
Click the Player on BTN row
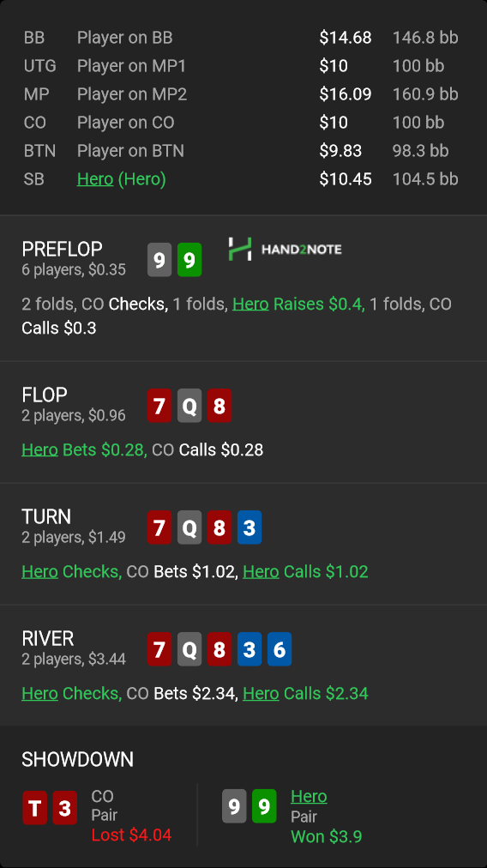[241, 151]
